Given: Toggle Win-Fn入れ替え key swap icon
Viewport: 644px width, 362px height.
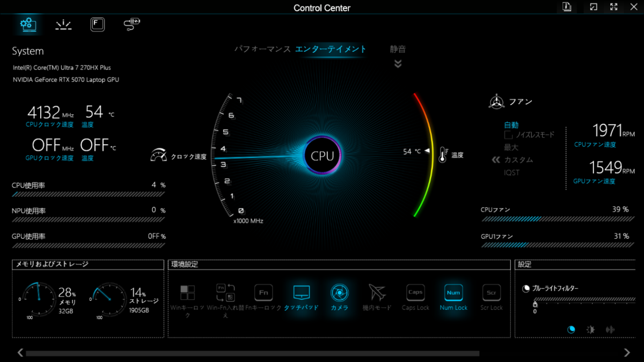Looking at the screenshot, I should (x=225, y=293).
